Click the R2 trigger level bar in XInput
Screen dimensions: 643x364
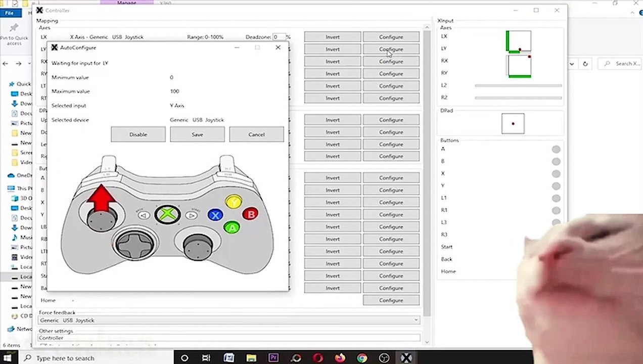pyautogui.click(x=518, y=98)
